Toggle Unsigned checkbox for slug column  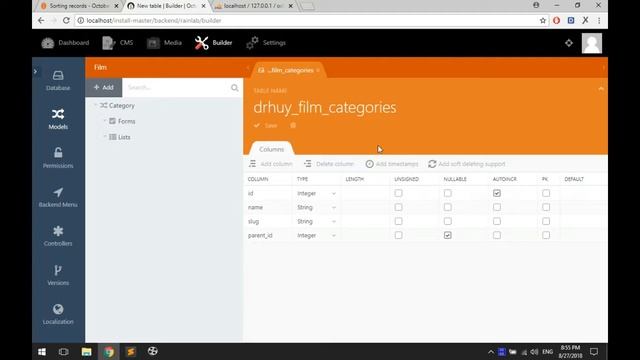point(398,221)
